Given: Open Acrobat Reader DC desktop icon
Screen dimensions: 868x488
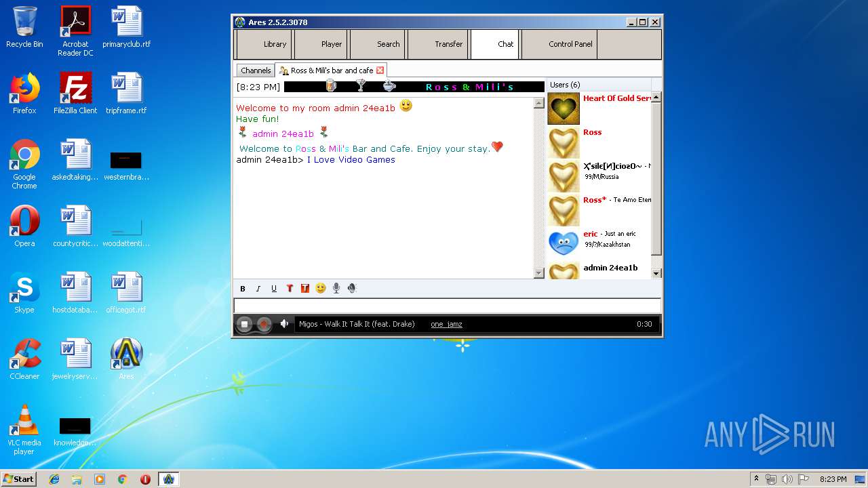Looking at the screenshot, I should click(x=75, y=31).
